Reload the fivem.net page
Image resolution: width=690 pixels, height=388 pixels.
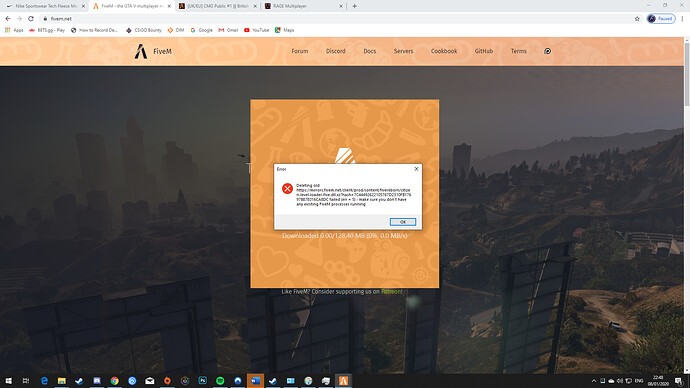point(31,18)
